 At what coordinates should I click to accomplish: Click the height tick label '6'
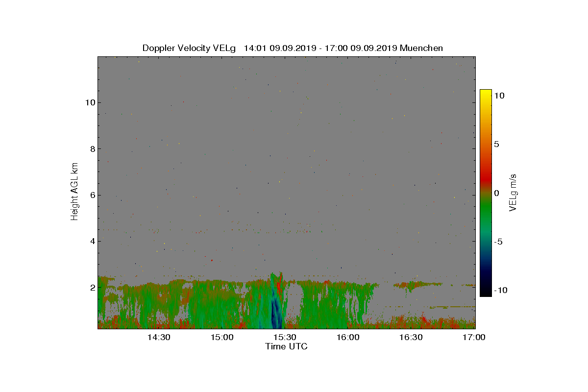(92, 195)
